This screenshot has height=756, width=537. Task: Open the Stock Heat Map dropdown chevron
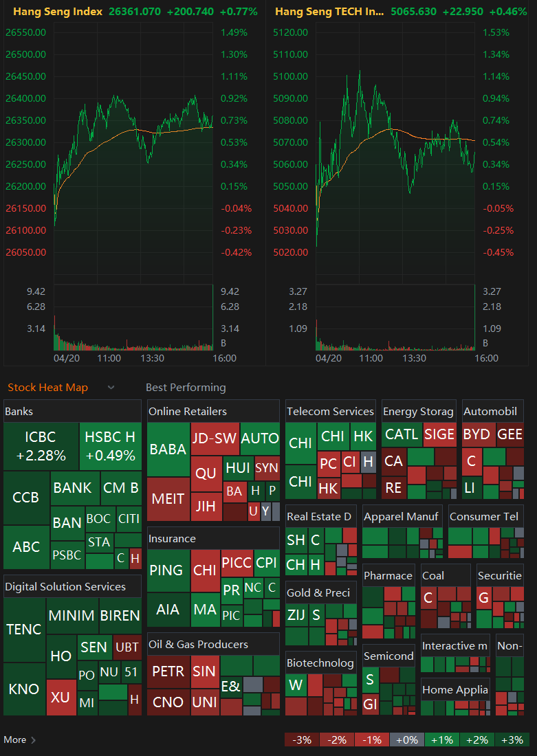[x=111, y=388]
